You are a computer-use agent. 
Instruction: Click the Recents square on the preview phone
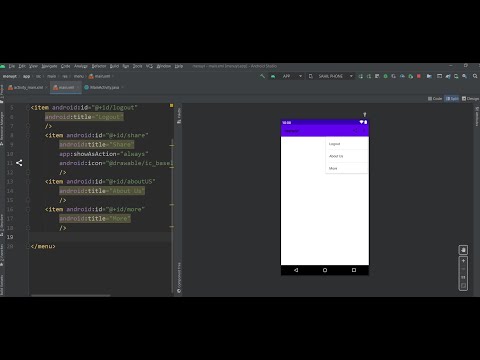click(x=354, y=270)
